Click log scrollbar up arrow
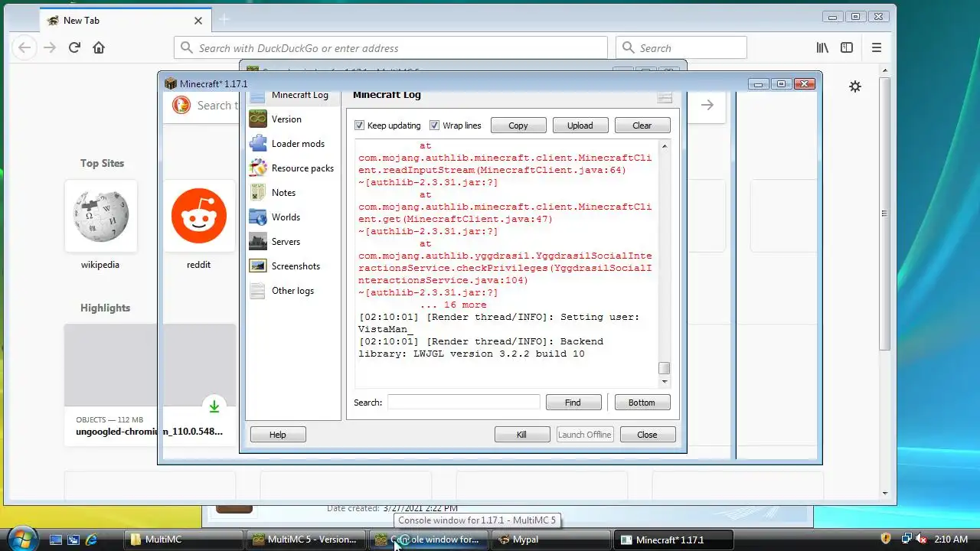The image size is (980, 551). tap(664, 145)
